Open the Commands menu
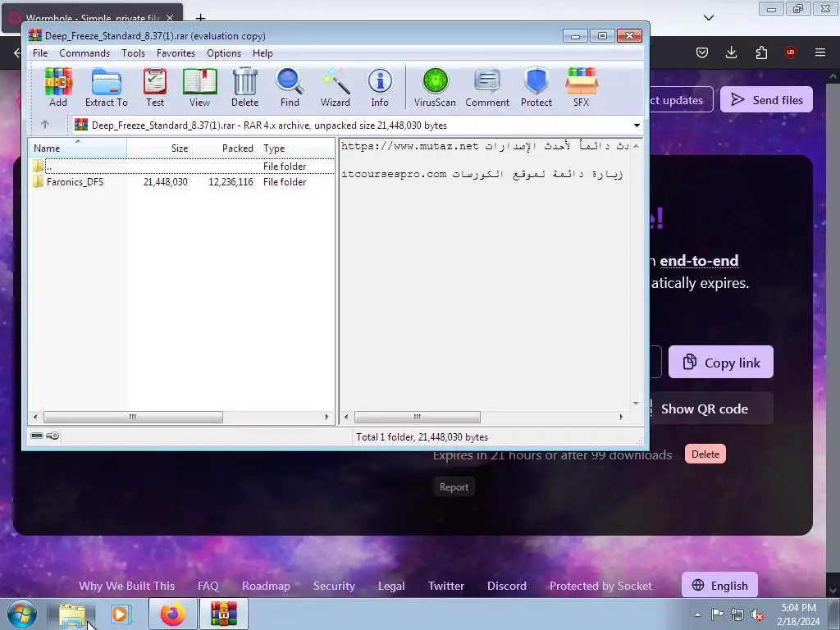Viewport: 840px width, 630px height. pyautogui.click(x=84, y=53)
